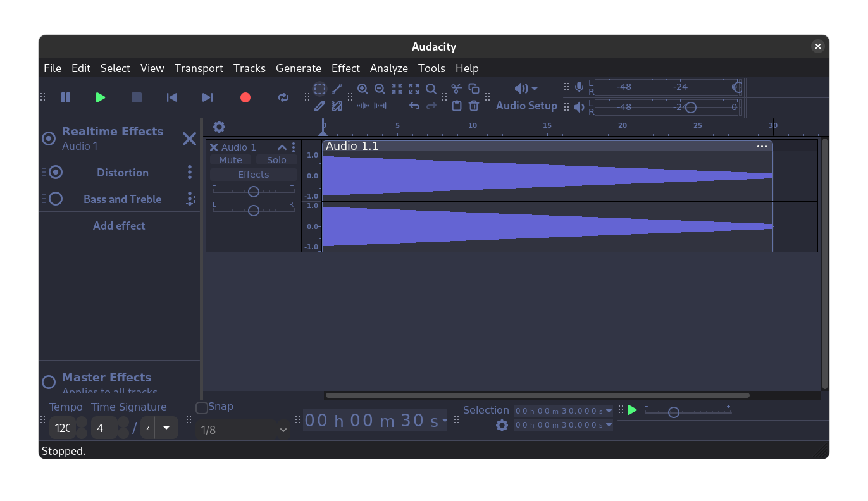The width and height of the screenshot is (868, 501).
Task: Skip to end of the project
Action: 207,97
